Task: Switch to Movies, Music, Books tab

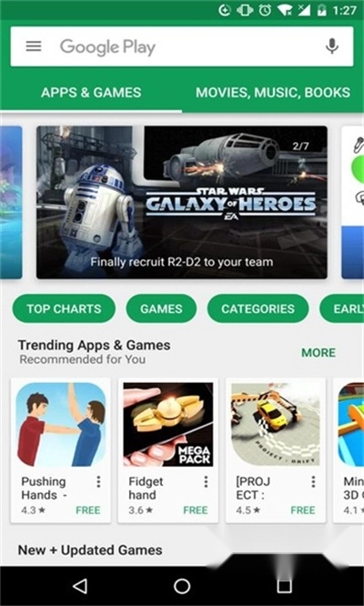Action: click(273, 93)
